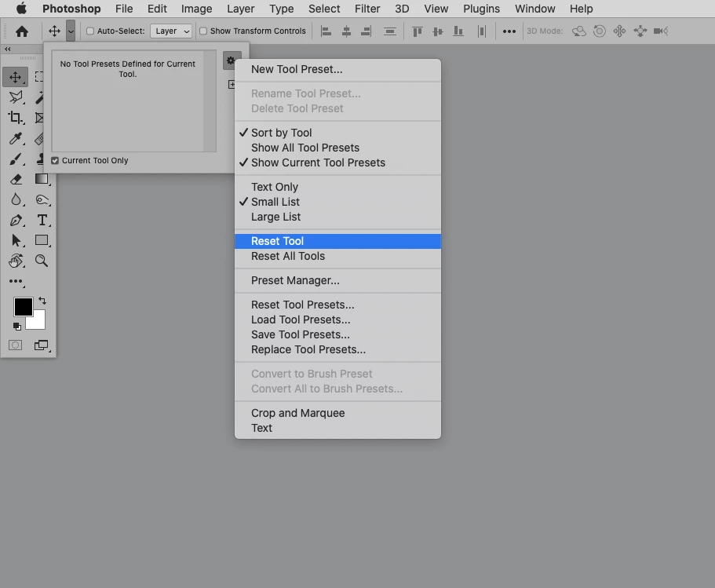Collapse toolbox with double-arrow
Image resolution: width=715 pixels, height=588 pixels.
pos(8,49)
